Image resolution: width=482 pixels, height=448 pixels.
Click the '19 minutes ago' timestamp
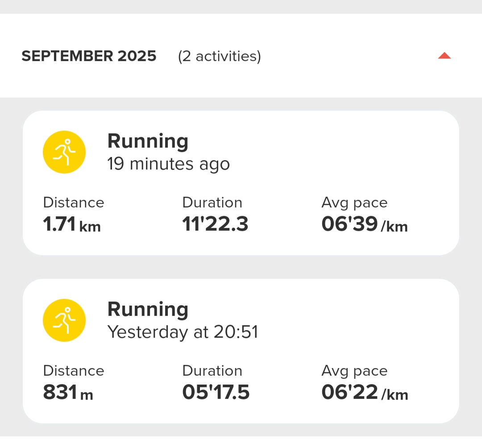[x=168, y=164]
